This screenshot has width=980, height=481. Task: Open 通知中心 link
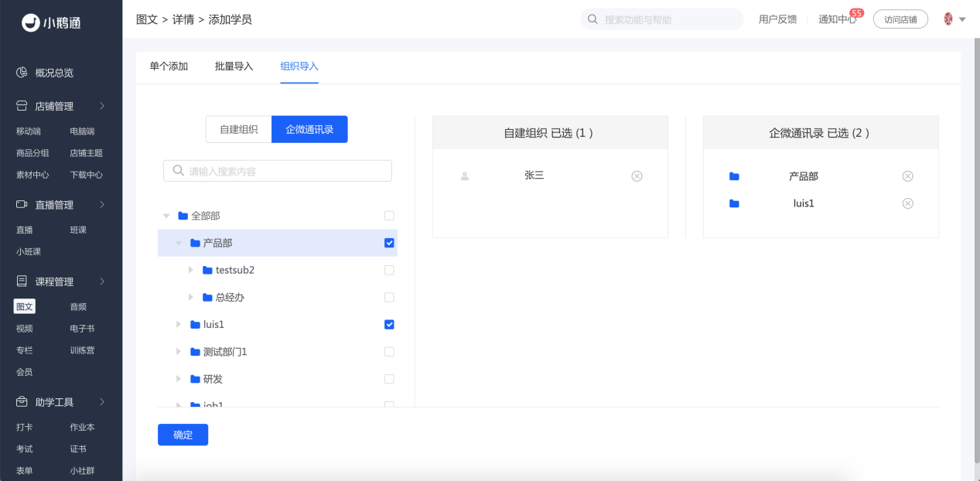(838, 19)
